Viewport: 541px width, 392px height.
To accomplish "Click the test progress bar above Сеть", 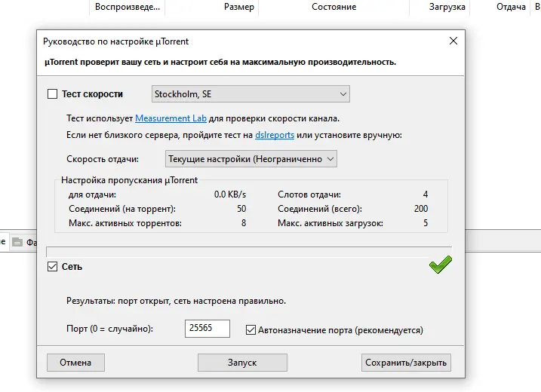I will [x=248, y=251].
